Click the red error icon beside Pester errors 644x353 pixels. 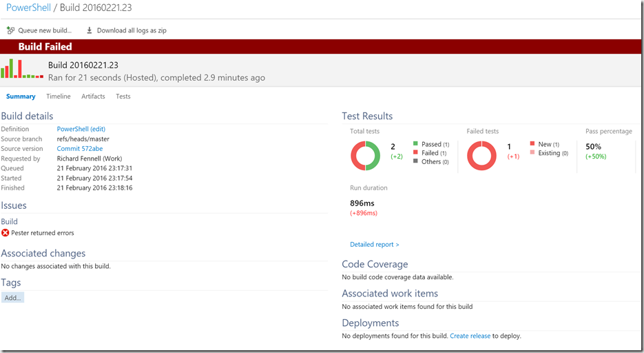click(5, 232)
